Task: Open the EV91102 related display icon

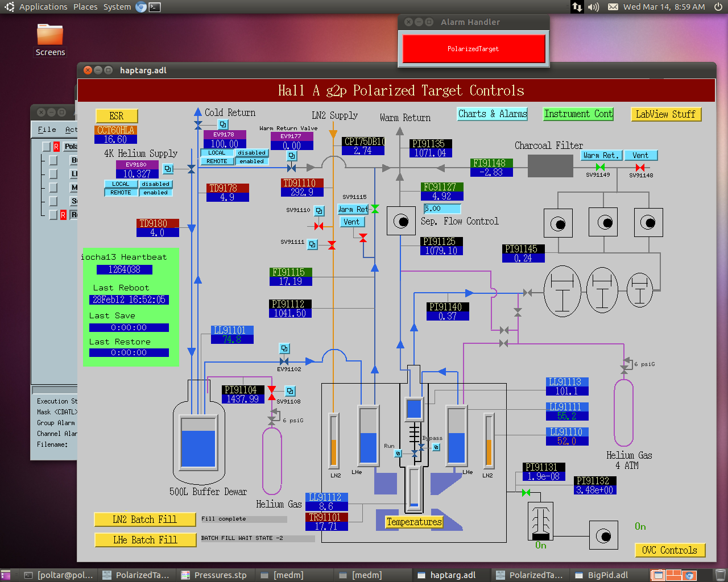Action: tap(284, 348)
